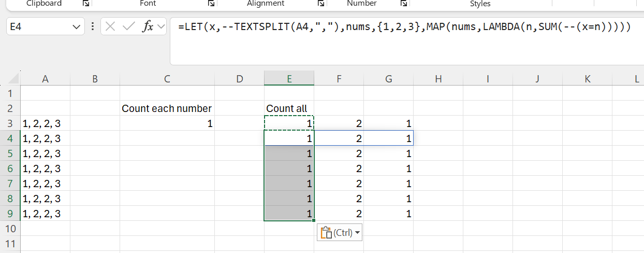Click cell F4 with value 2
The width and height of the screenshot is (644, 253).
pyautogui.click(x=339, y=138)
